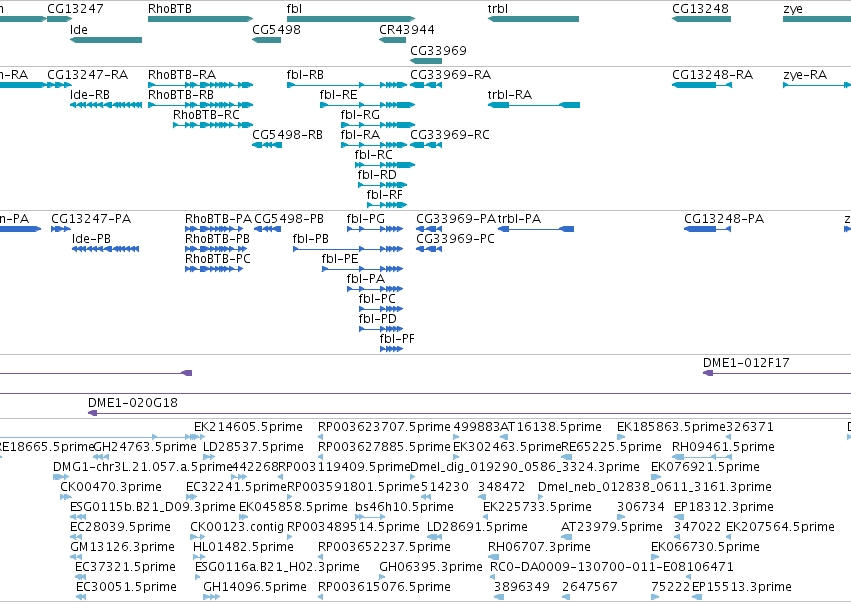
Task: Open EST EK214605.5prime
Action: 248,427
